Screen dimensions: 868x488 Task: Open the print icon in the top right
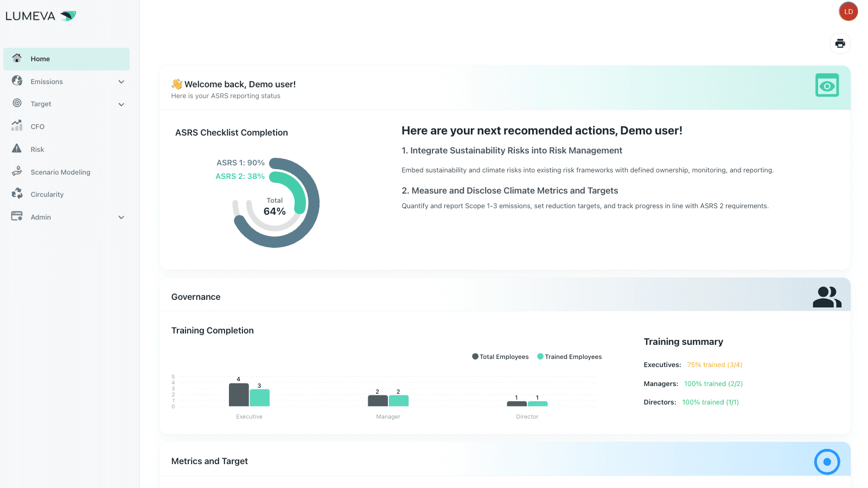840,43
